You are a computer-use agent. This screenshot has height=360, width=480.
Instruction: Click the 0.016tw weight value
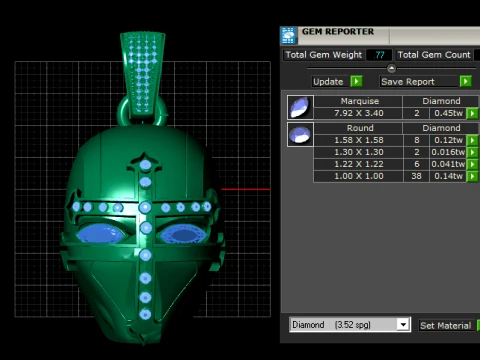(x=448, y=152)
